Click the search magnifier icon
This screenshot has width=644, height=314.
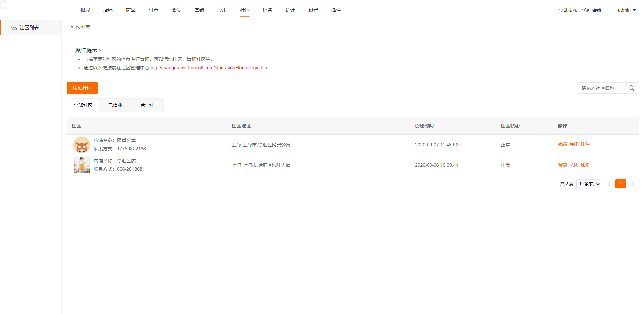(631, 88)
